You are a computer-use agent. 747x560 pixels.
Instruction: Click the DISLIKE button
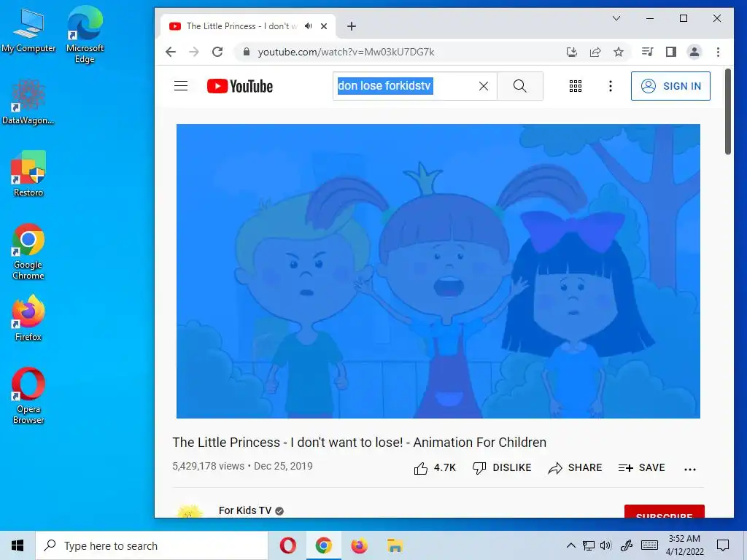[502, 468]
